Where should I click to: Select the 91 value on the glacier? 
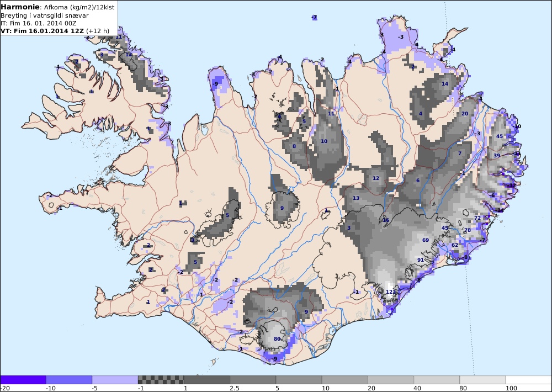click(420, 260)
